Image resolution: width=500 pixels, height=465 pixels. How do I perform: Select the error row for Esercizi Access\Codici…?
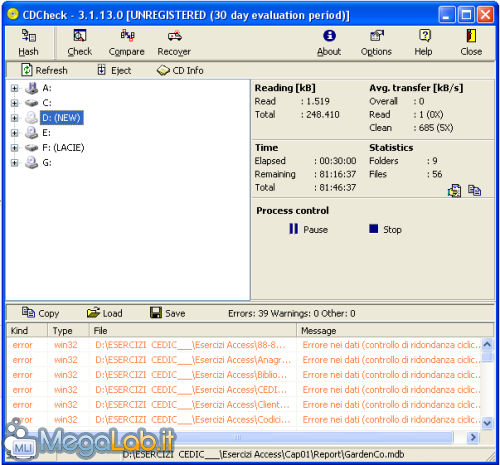(x=244, y=420)
